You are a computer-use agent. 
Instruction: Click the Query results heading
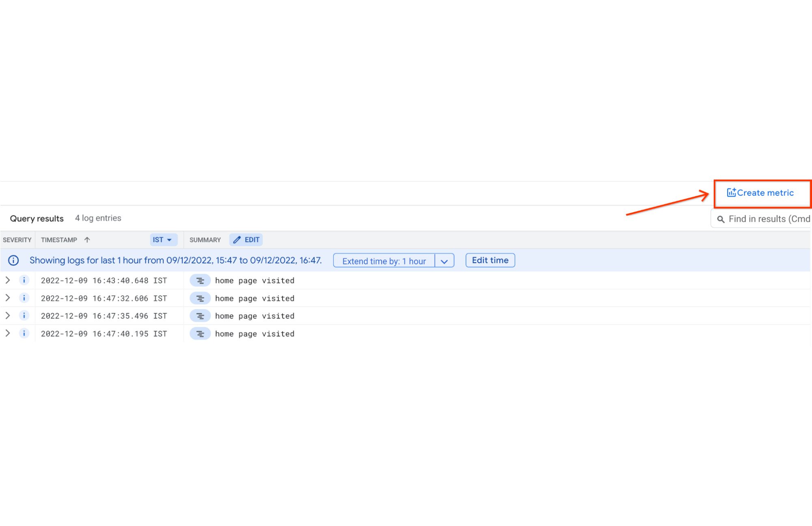click(37, 219)
